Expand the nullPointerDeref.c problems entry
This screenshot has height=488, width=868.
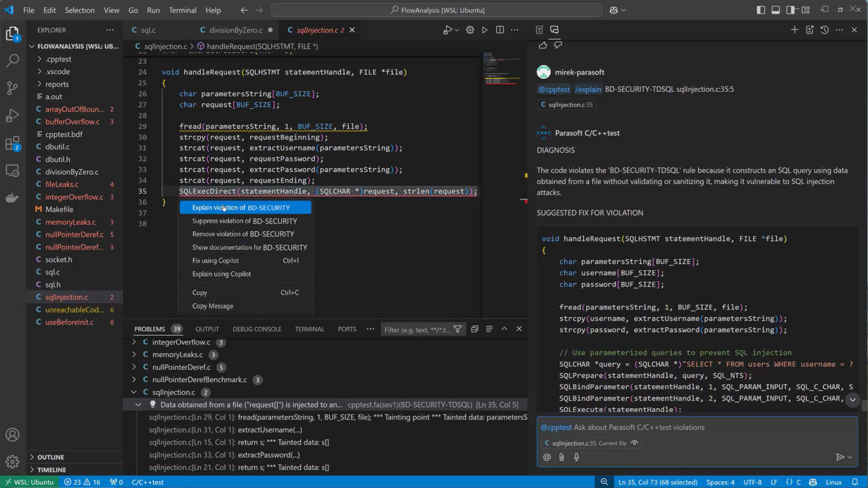point(134,367)
